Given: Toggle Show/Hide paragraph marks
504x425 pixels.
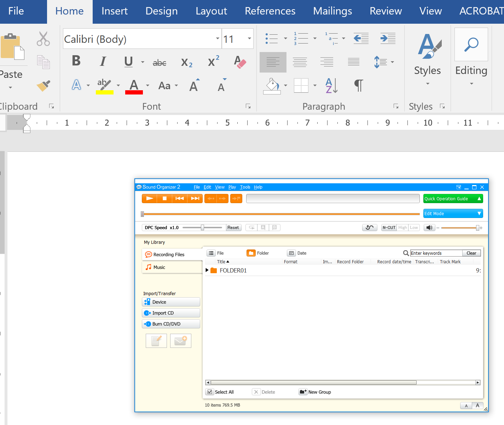Looking at the screenshot, I should (359, 85).
